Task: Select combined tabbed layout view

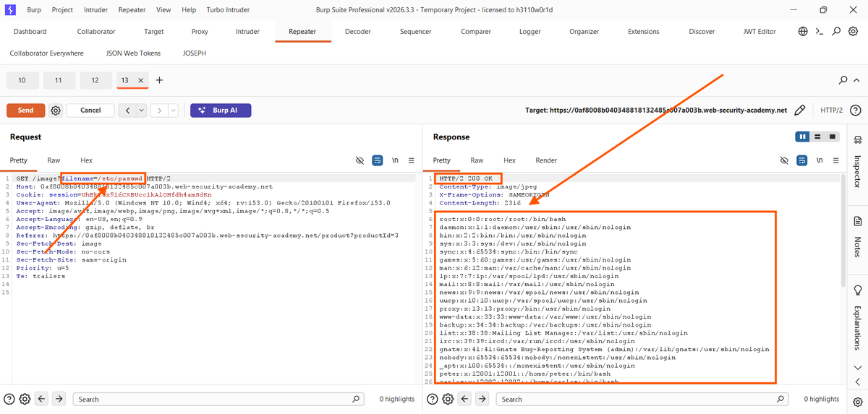Action: point(833,137)
